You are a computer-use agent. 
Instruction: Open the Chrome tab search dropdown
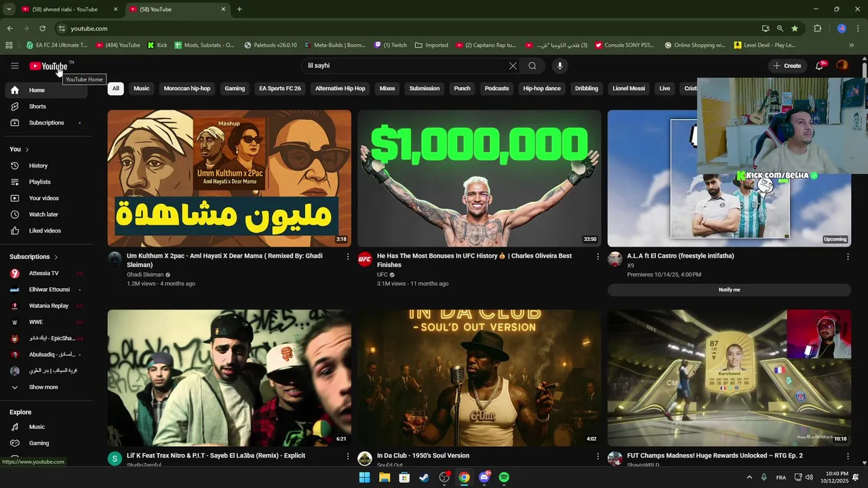(9, 9)
